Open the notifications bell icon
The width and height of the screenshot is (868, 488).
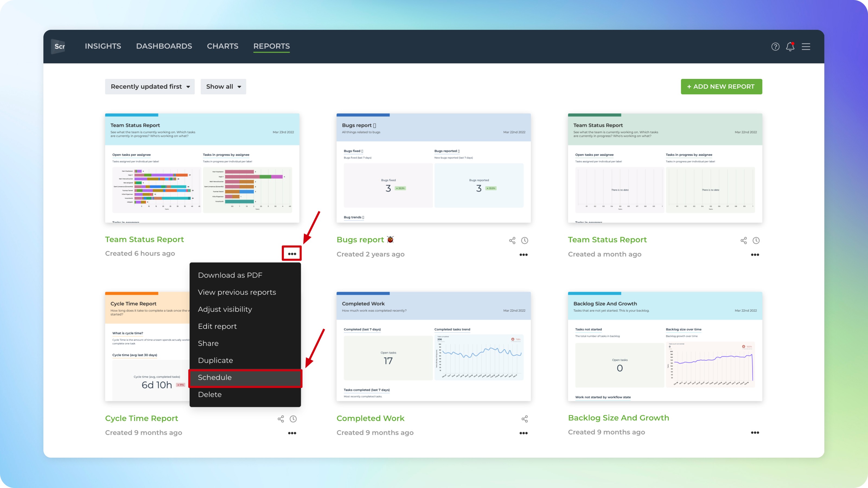(x=790, y=46)
